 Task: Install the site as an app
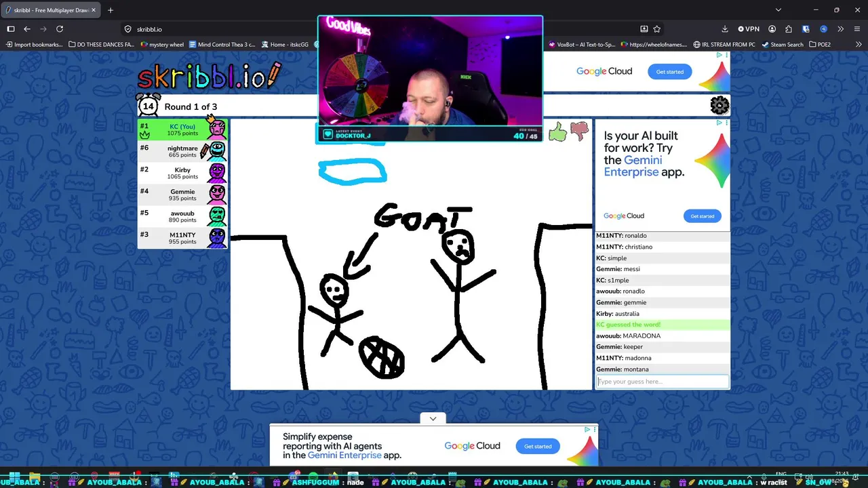pos(644,29)
